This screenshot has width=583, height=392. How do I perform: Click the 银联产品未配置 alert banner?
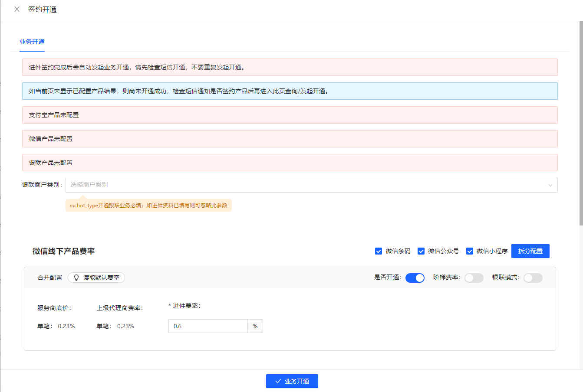tap(290, 163)
